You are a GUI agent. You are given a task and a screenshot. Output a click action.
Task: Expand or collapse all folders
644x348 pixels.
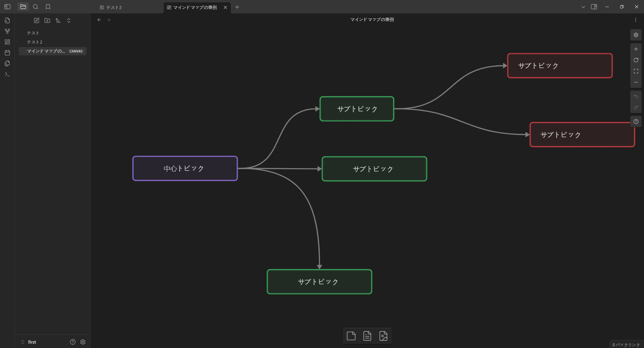click(x=69, y=20)
